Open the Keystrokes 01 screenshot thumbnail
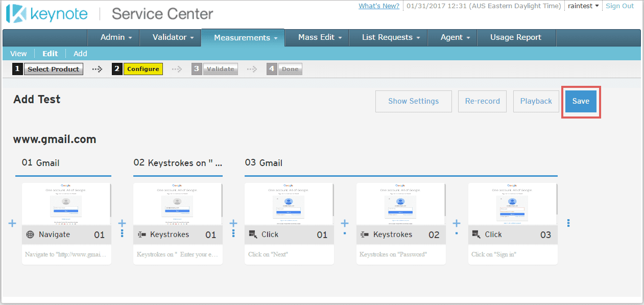Screen dimensions: 644x305 point(178,204)
